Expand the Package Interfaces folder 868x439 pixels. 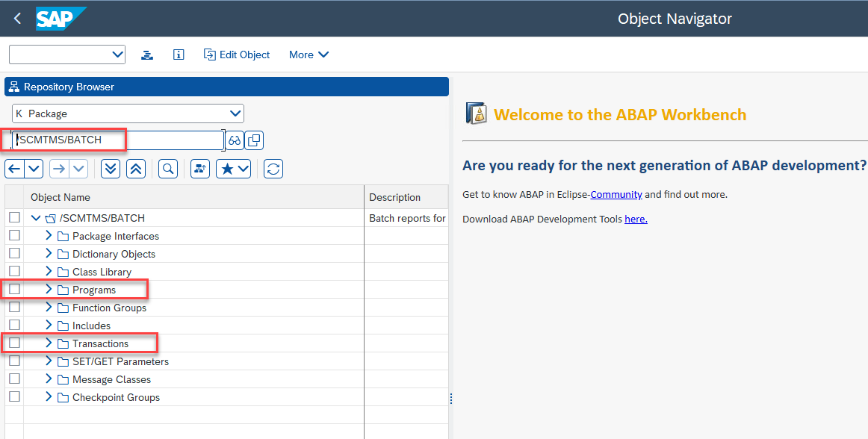(x=49, y=236)
